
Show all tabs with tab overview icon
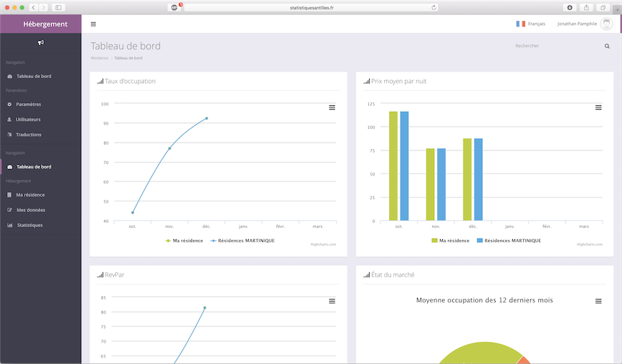click(603, 8)
